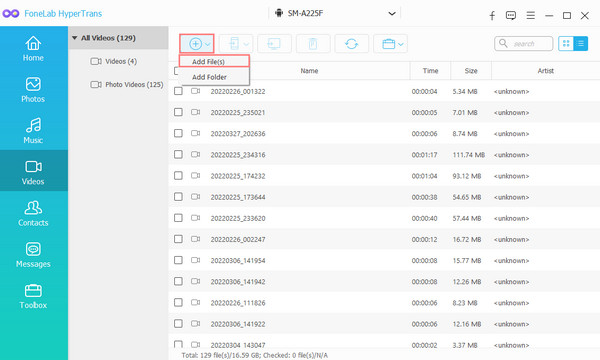The width and height of the screenshot is (600, 360).
Task: Click the 111.74 MB size cell
Action: pos(469,155)
